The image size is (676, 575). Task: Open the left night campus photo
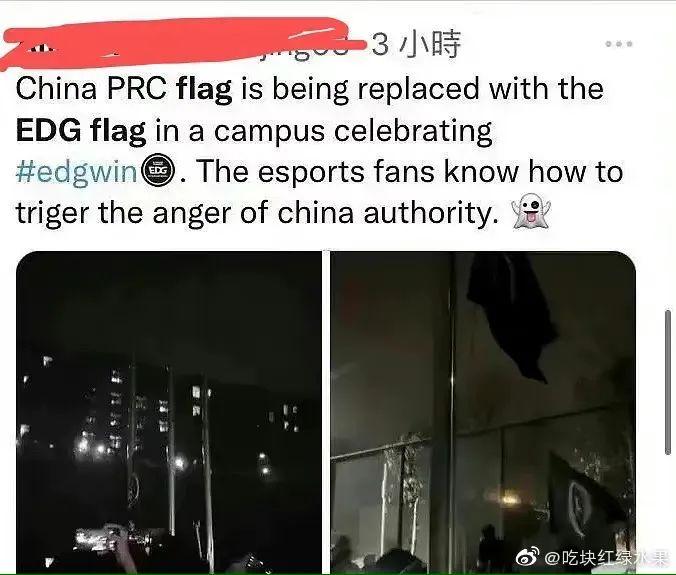(169, 412)
